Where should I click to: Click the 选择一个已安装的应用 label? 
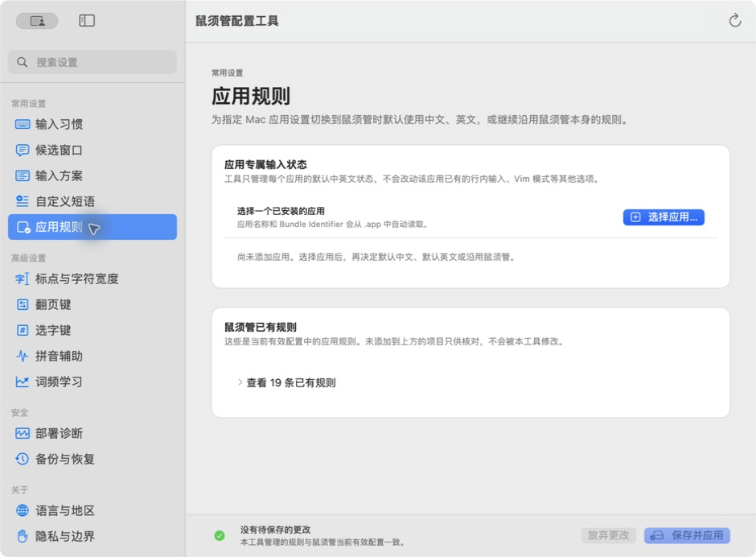coord(281,211)
